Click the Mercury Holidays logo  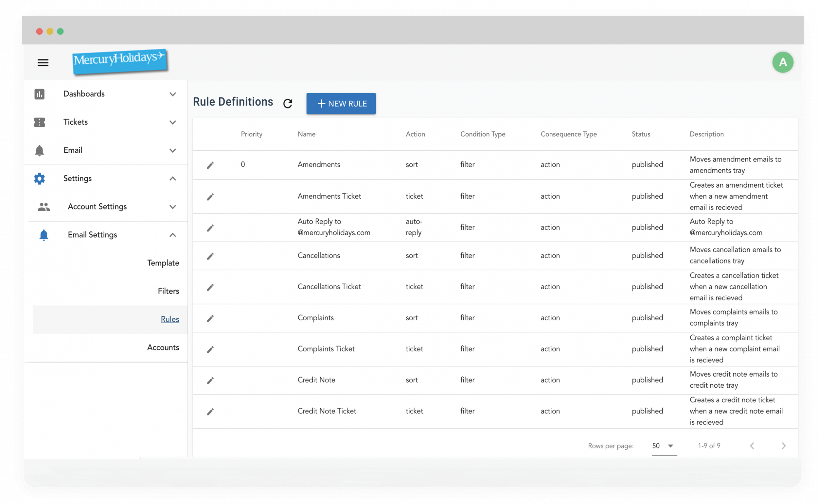120,61
